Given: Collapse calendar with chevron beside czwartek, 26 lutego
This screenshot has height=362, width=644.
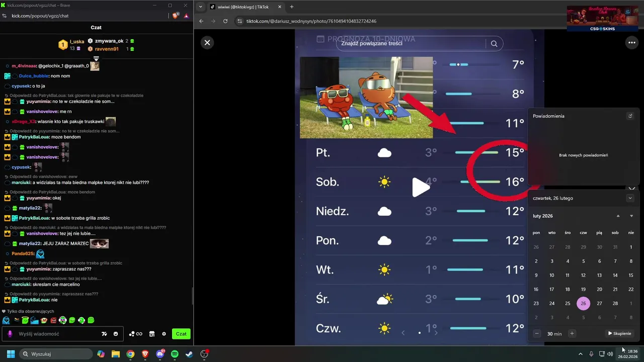Looking at the screenshot, I should tap(630, 198).
